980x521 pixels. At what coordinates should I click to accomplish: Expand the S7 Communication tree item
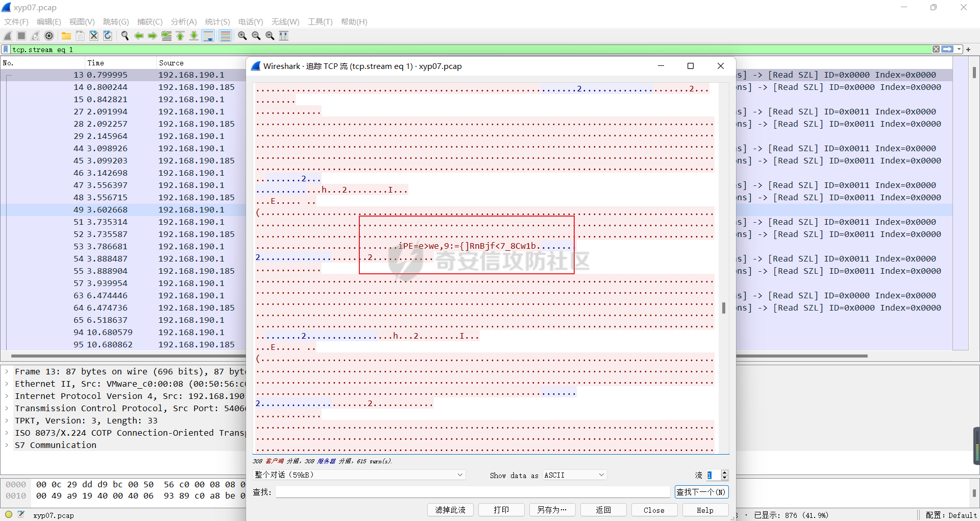(x=7, y=445)
